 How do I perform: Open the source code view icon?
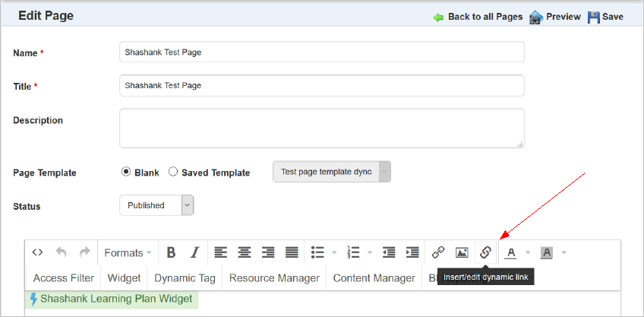pyautogui.click(x=37, y=252)
